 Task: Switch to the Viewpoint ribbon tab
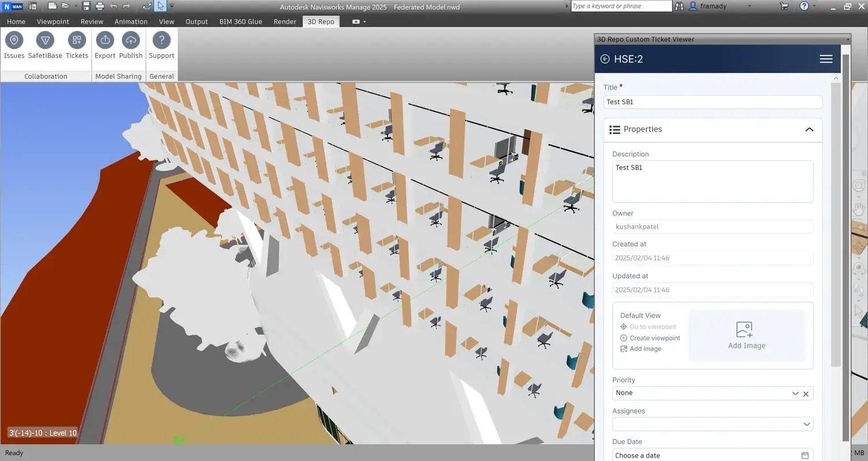(53, 21)
